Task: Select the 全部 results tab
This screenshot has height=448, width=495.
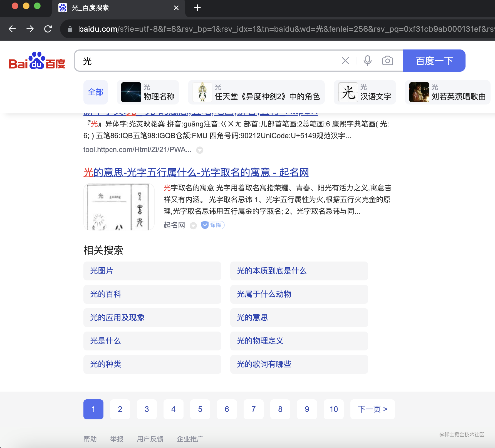Action: coord(95,92)
